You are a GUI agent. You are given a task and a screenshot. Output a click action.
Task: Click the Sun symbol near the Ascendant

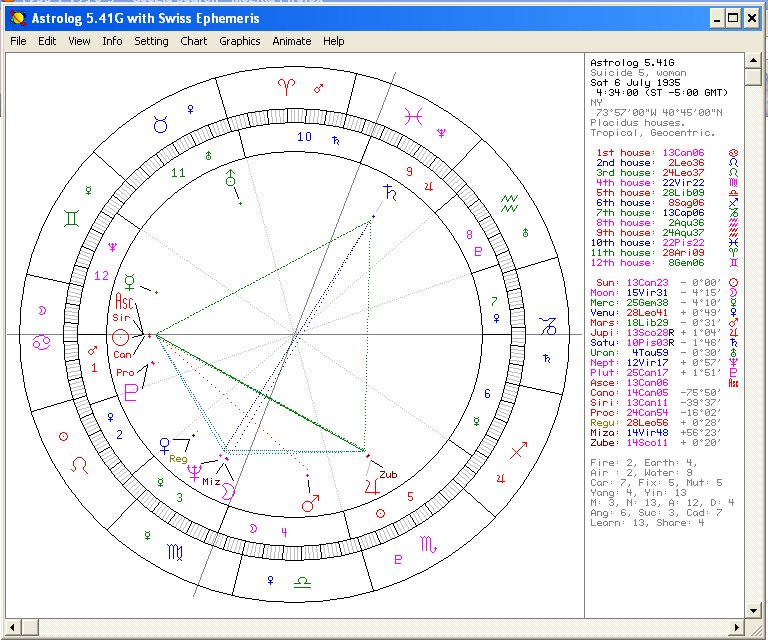tap(120, 337)
